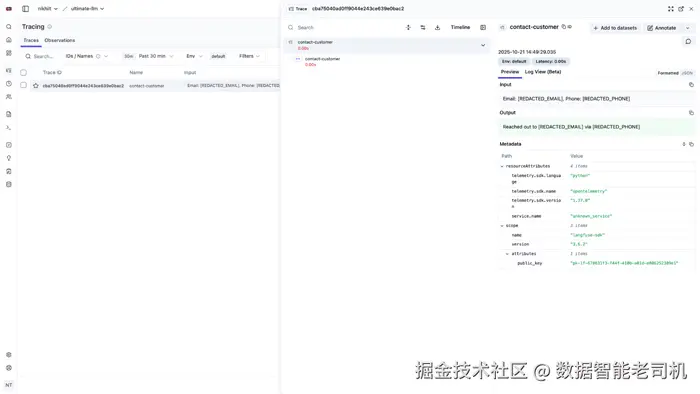The height and width of the screenshot is (394, 700).
Task: Open the Support icon near sidebar bottom
Action: pyautogui.click(x=8, y=368)
